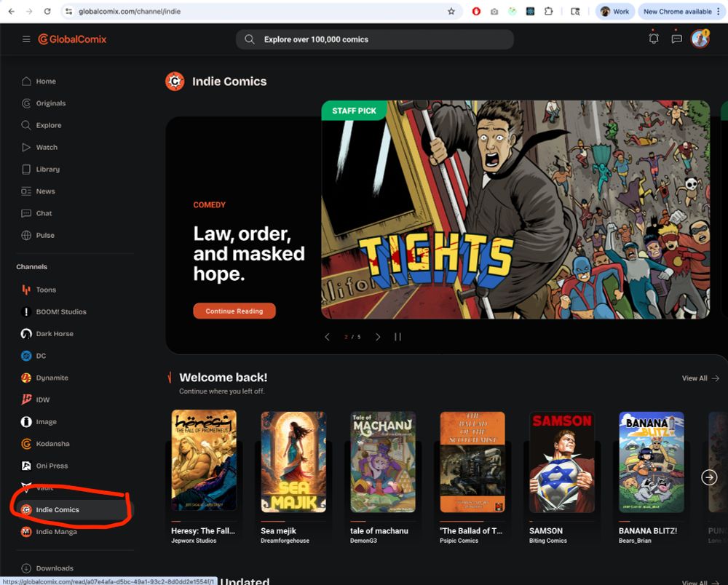Image resolution: width=728 pixels, height=585 pixels.
Task: Pause the carousel autoplay
Action: coord(397,337)
